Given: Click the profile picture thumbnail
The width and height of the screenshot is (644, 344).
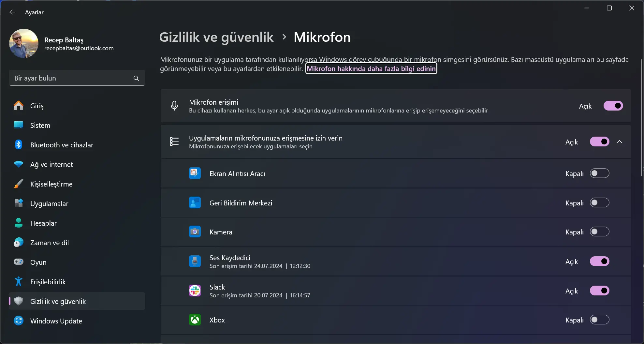Looking at the screenshot, I should [x=24, y=43].
